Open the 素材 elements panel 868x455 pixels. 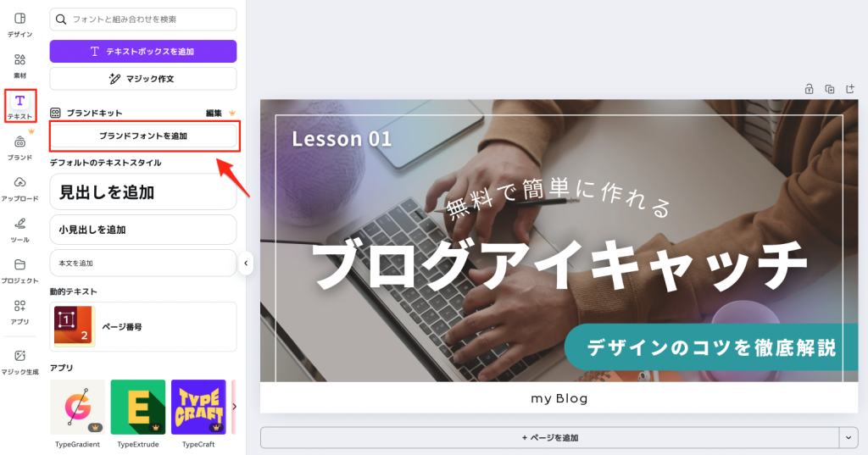[x=20, y=66]
